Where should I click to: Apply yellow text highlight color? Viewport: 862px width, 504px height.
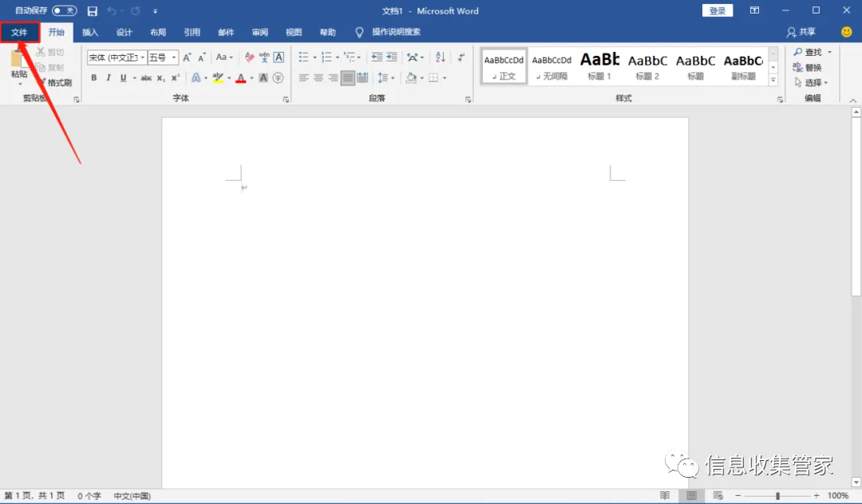click(x=218, y=78)
